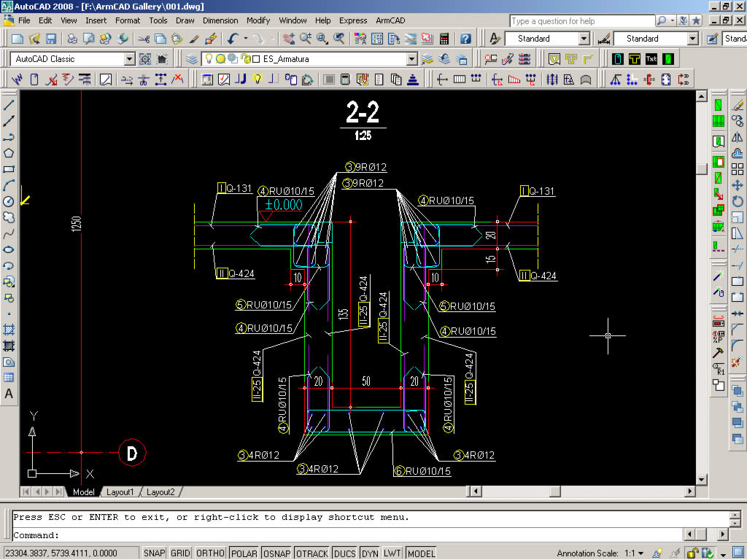Open the Layer Properties Manager icon
Image resolution: width=747 pixels, height=560 pixels.
193,59
